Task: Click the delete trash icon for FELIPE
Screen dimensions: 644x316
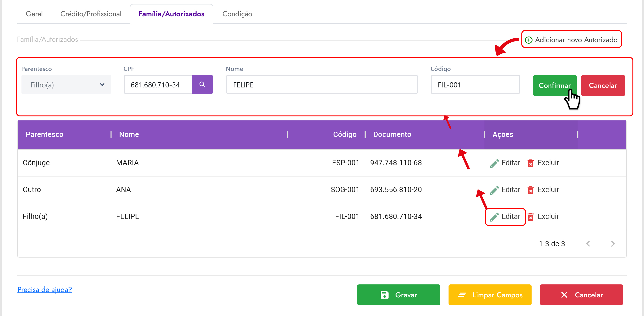Action: tap(531, 217)
